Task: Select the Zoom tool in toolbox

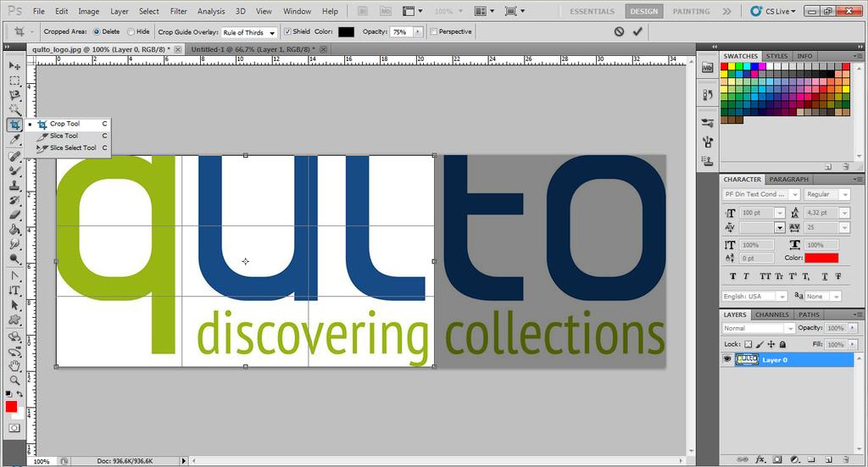Action: pyautogui.click(x=14, y=381)
